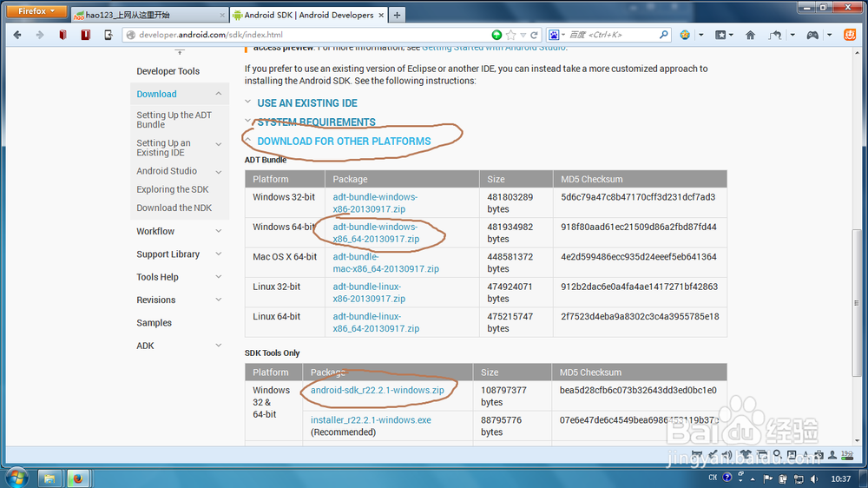Download adt-bundle-windows-x86_64-20130917.zip
Image resolution: width=868 pixels, height=488 pixels.
click(x=376, y=233)
